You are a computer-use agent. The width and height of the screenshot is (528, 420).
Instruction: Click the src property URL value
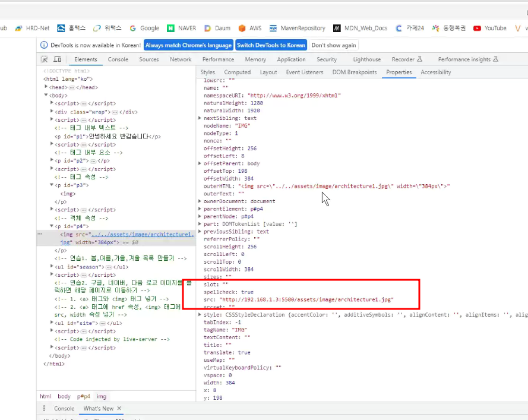[x=306, y=299]
